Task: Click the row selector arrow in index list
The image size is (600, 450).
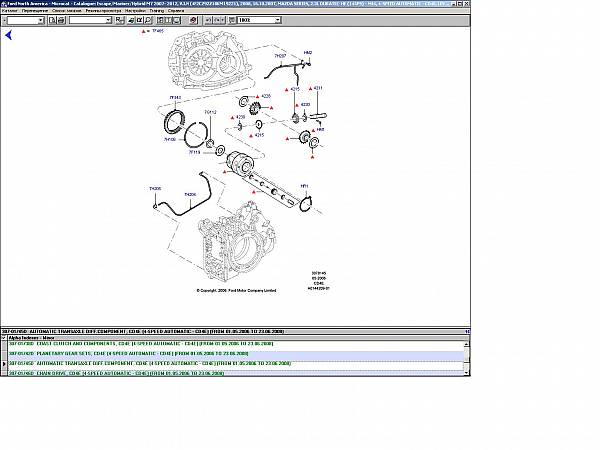Action: 4,364
